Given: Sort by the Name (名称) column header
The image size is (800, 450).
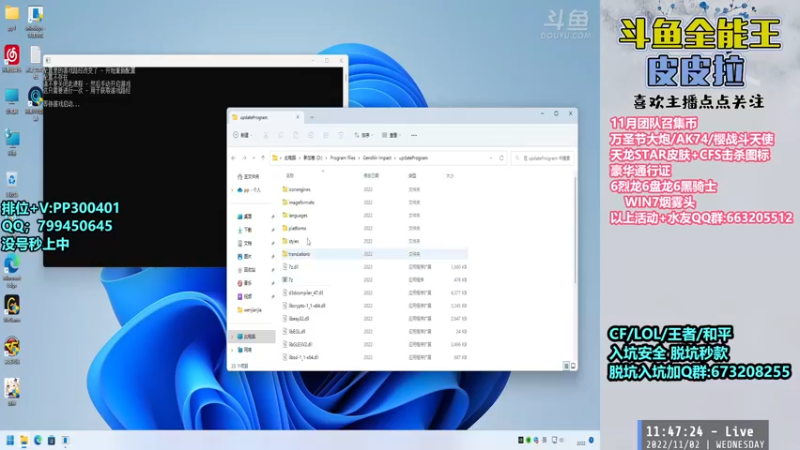Looking at the screenshot, I should click(x=290, y=176).
